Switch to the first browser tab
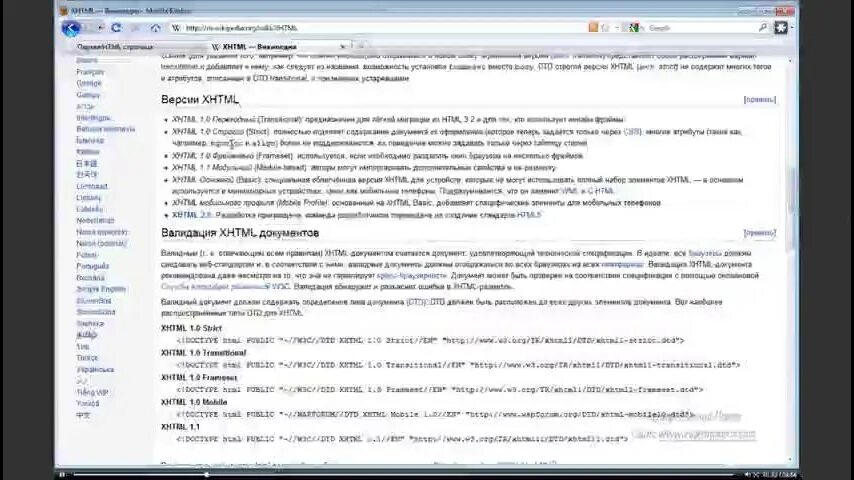Image resolution: width=854 pixels, height=480 pixels. tap(136, 47)
